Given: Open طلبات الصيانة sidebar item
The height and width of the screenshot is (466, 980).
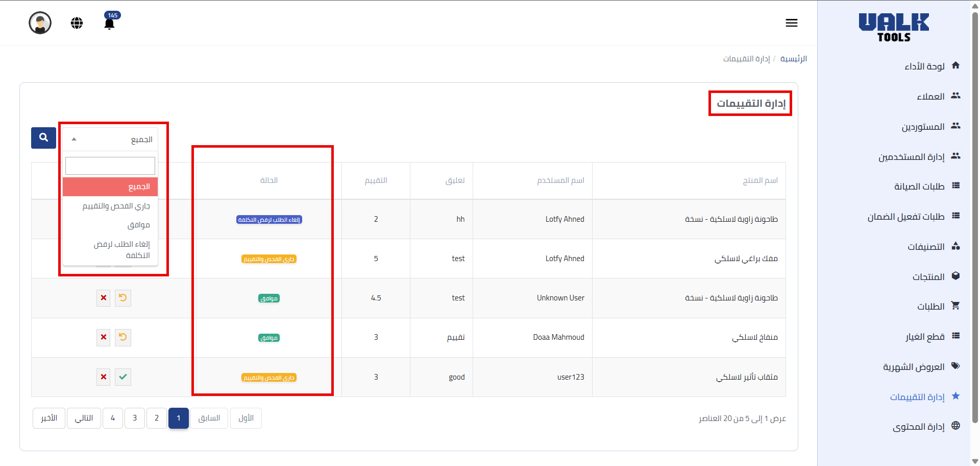Looking at the screenshot, I should coord(919,187).
